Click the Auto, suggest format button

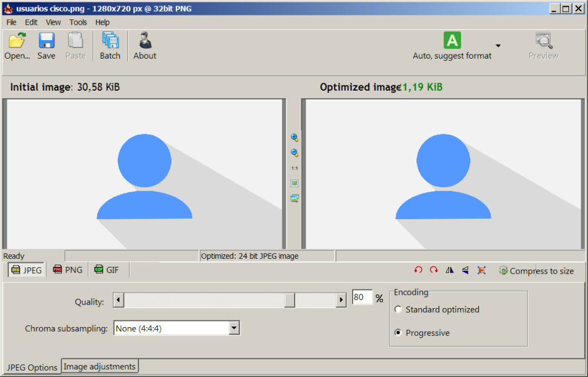[452, 46]
